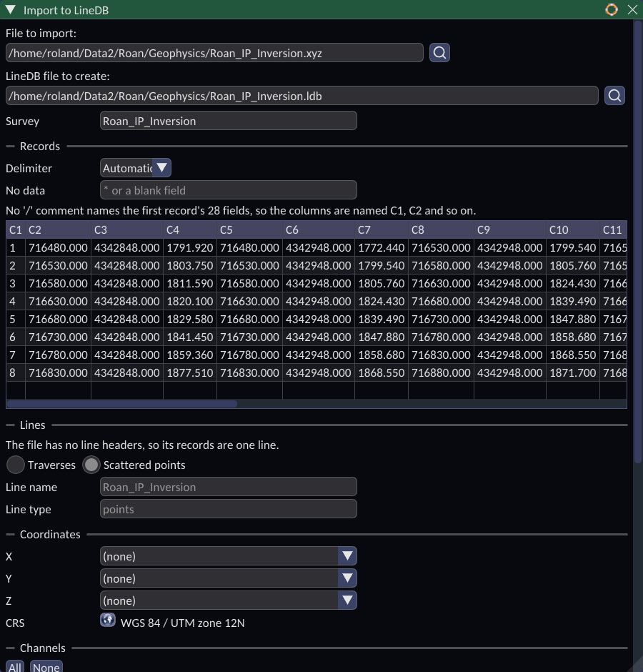Collapse the Coordinates section
This screenshot has width=643, height=672.
coord(10,535)
